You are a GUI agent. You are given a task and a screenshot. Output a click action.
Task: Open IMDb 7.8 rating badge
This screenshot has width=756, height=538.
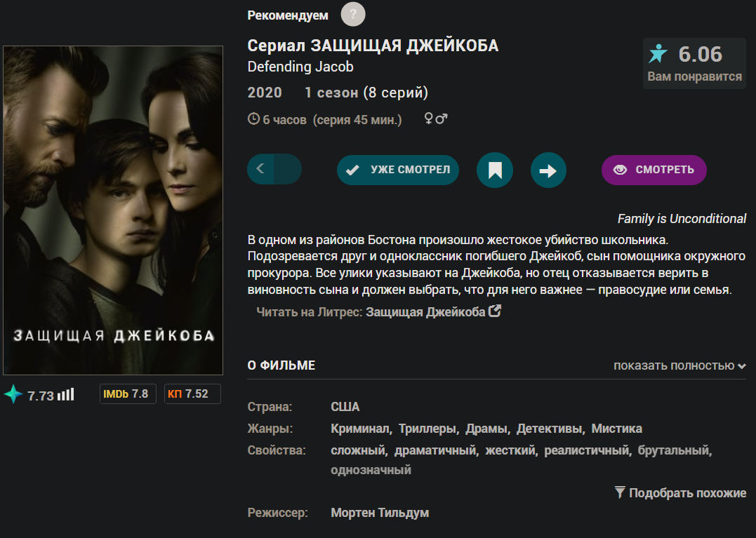pos(128,394)
